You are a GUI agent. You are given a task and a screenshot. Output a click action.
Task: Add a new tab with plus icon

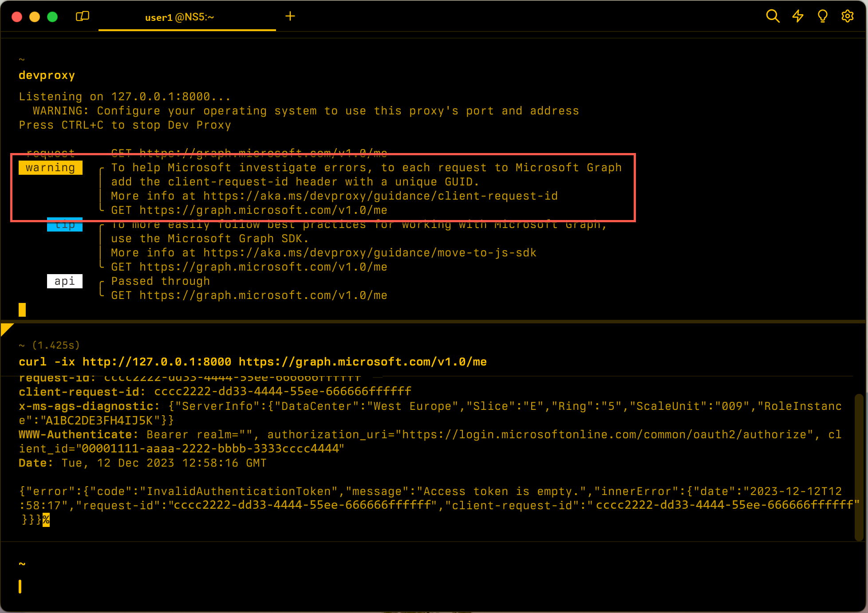290,16
